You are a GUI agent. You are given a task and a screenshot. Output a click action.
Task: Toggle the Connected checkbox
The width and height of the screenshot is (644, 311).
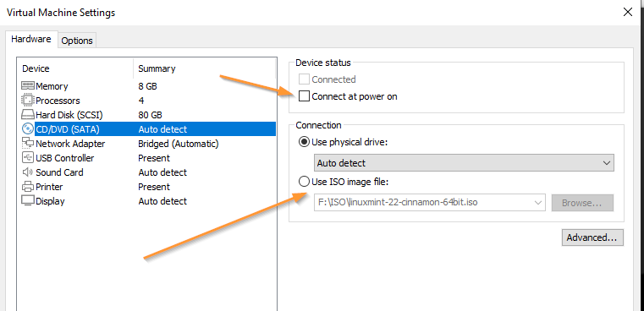coord(304,79)
